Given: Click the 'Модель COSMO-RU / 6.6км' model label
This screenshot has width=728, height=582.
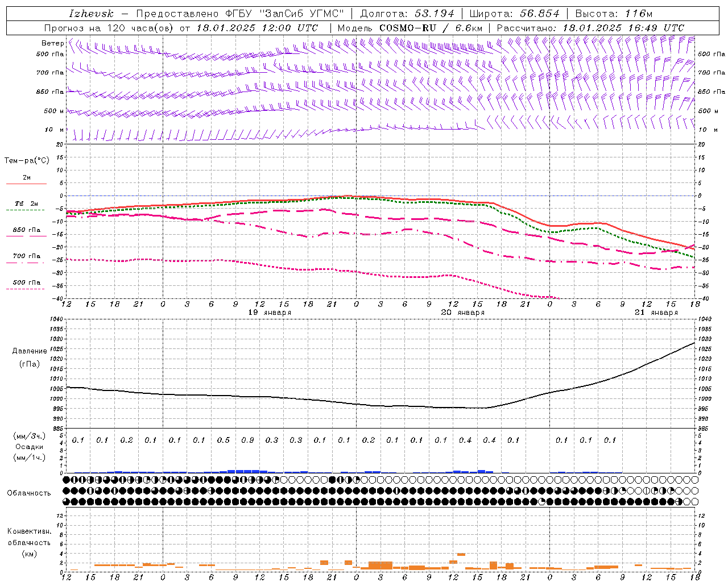Looking at the screenshot, I should point(409,28).
